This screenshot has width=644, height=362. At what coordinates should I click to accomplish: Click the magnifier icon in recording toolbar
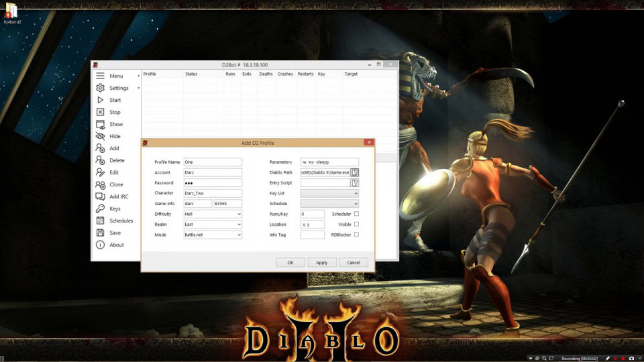(x=544, y=358)
